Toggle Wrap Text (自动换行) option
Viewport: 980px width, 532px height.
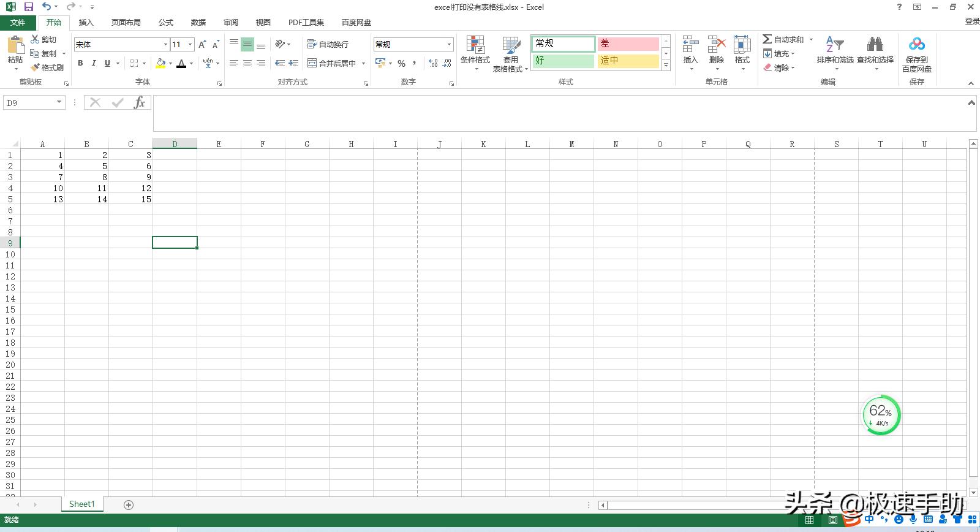pyautogui.click(x=328, y=44)
